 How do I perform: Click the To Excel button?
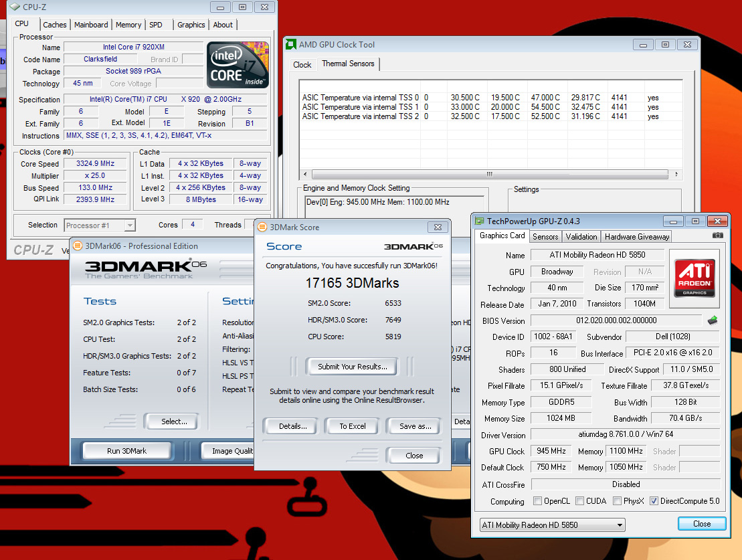click(x=353, y=426)
